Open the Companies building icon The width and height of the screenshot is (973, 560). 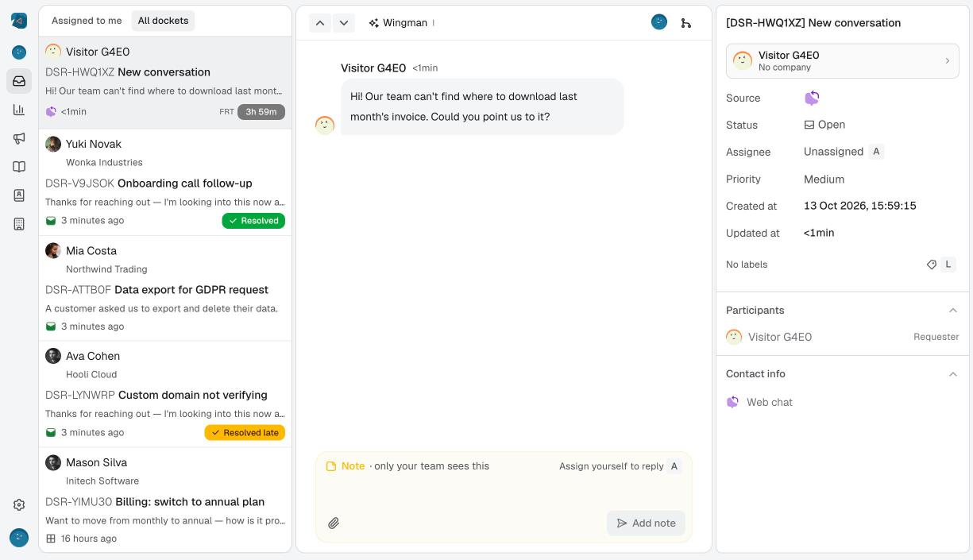(x=19, y=224)
